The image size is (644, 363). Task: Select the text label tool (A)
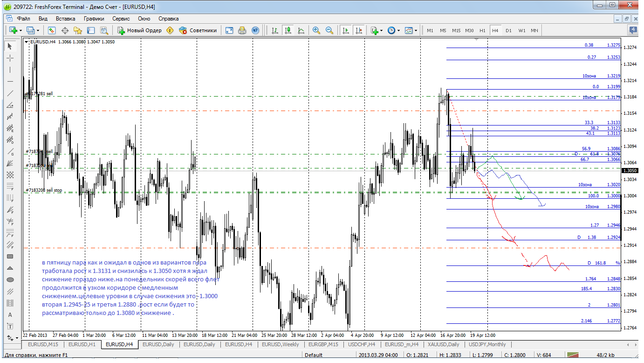[10, 315]
